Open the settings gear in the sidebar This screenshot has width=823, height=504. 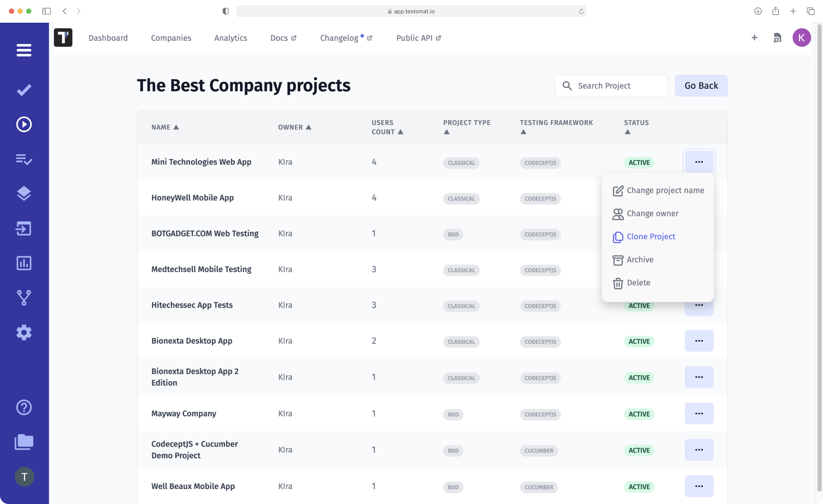[x=24, y=333]
